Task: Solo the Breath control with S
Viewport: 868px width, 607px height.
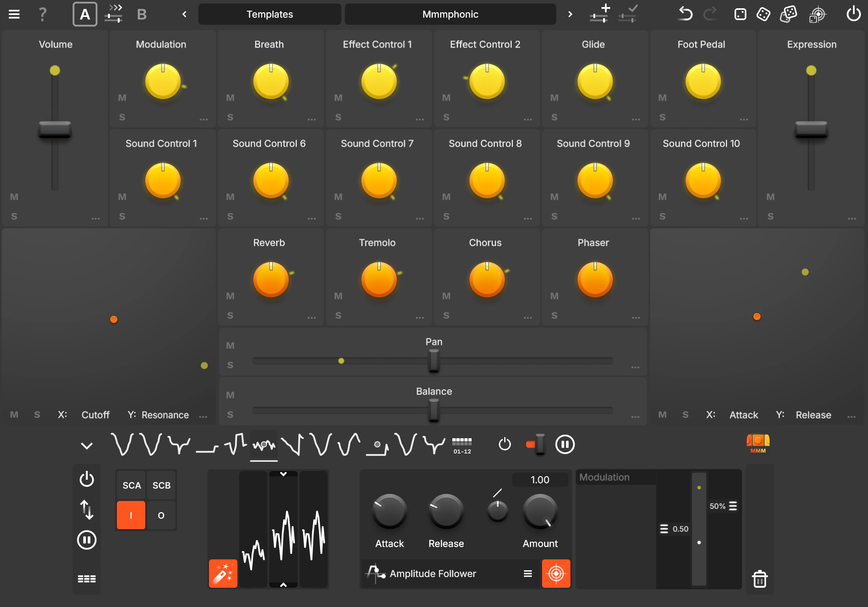Action: 230,117
